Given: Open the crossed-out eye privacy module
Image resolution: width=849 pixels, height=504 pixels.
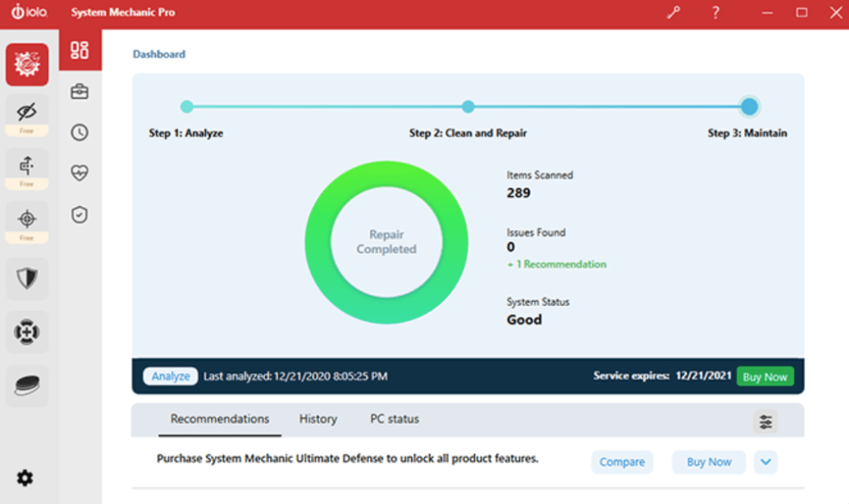Looking at the screenshot, I should pyautogui.click(x=27, y=111).
